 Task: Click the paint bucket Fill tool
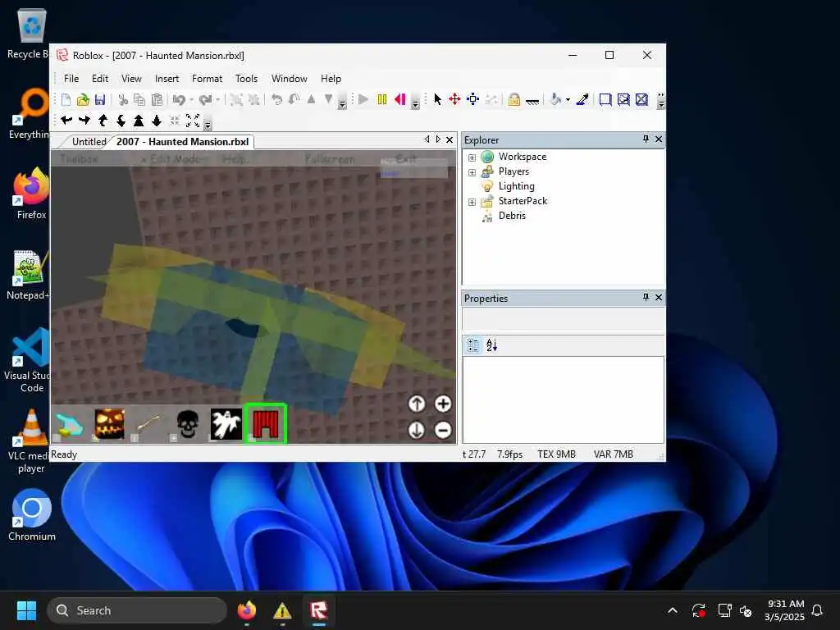[556, 99]
